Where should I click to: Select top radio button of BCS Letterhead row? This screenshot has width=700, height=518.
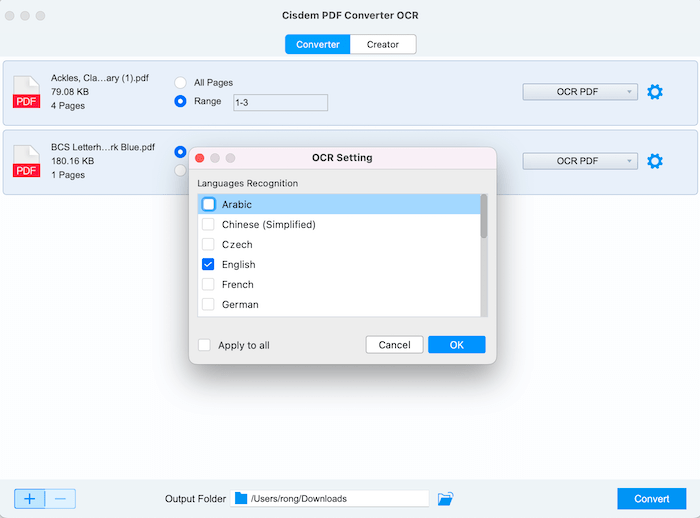pos(180,152)
